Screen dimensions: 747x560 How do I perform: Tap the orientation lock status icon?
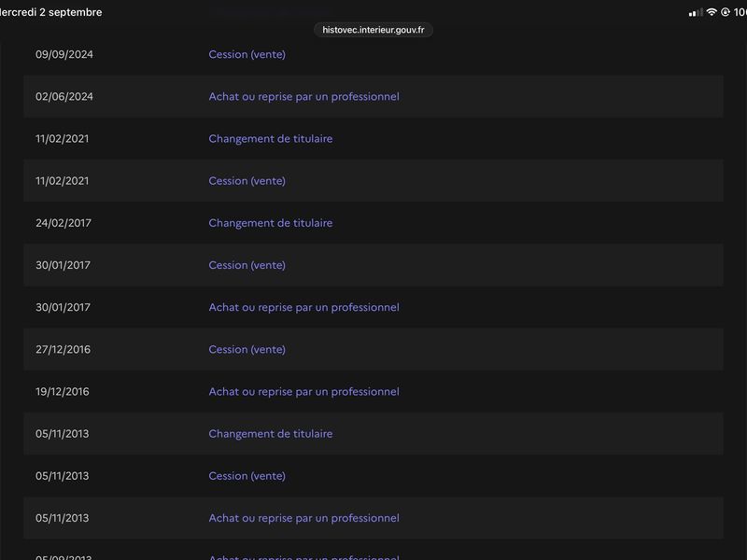pyautogui.click(x=726, y=12)
